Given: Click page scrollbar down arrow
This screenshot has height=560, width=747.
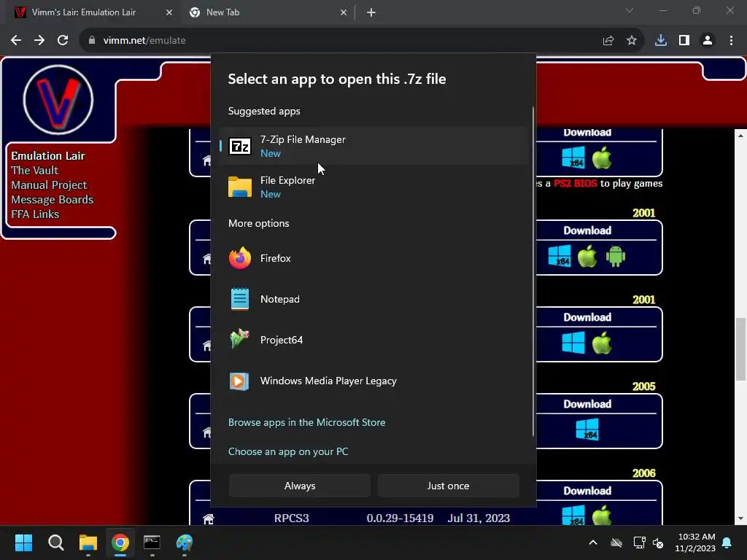Looking at the screenshot, I should click(740, 518).
